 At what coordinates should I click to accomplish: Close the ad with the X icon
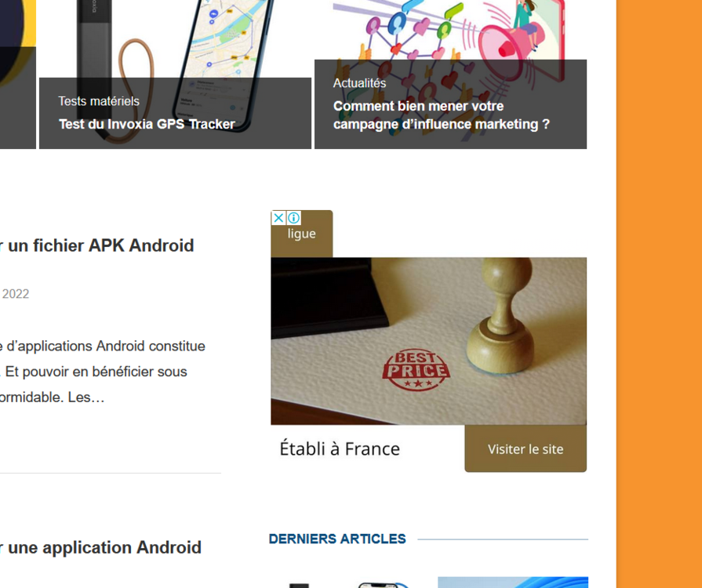click(278, 218)
